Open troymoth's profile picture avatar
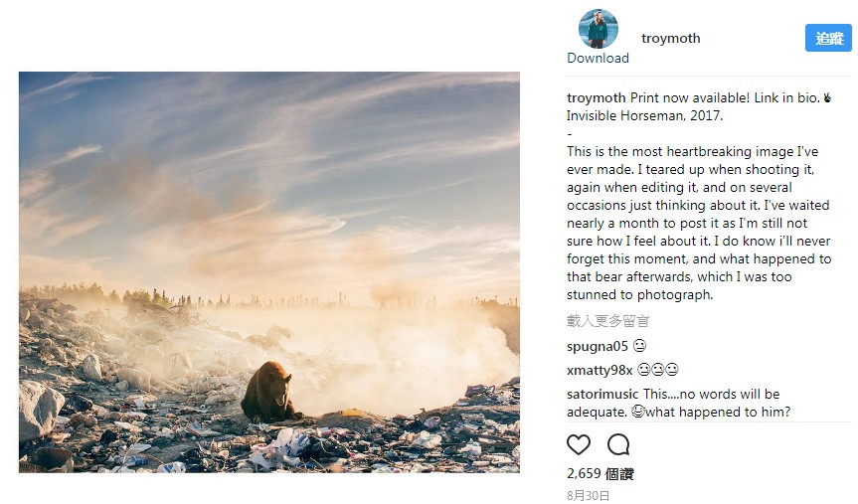 point(598,29)
